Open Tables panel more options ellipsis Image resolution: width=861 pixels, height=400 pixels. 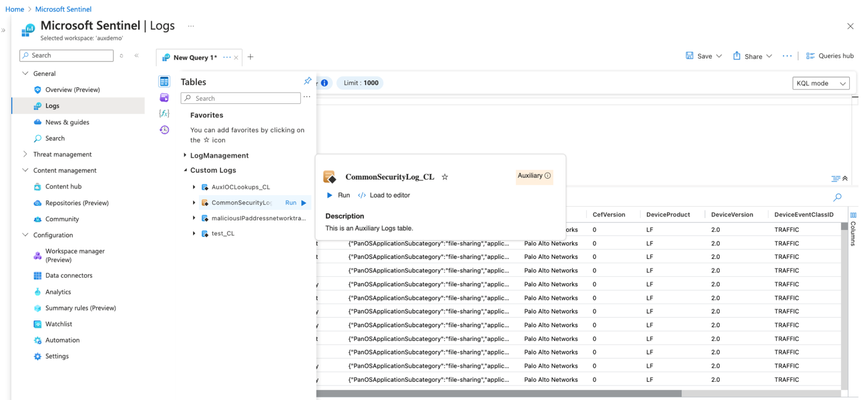[x=307, y=97]
